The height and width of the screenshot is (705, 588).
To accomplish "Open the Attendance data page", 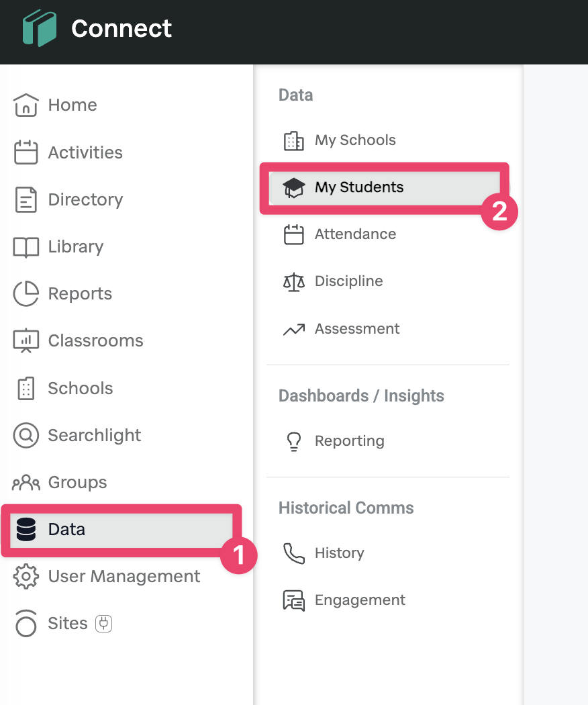I will [355, 234].
